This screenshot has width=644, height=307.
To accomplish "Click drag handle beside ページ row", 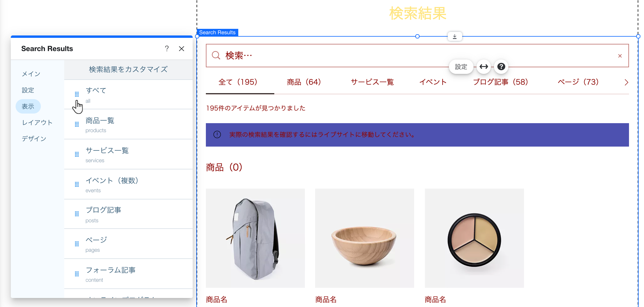I will [x=77, y=244].
